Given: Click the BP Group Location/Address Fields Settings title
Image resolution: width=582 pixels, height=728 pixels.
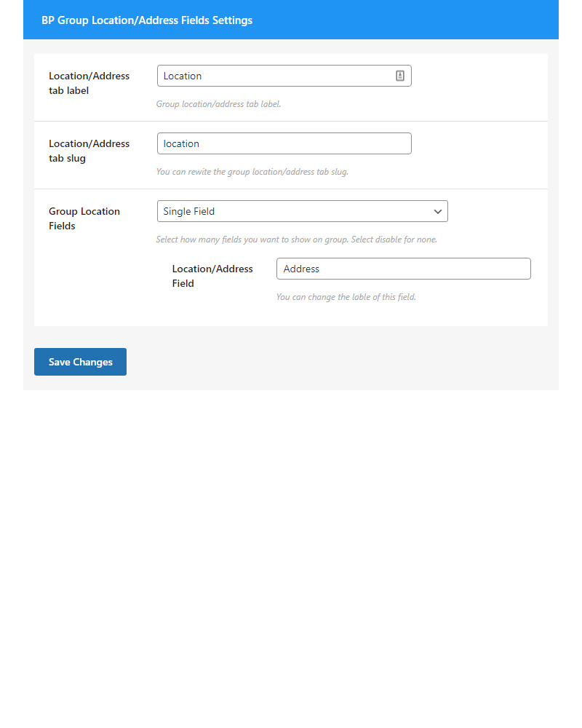Looking at the screenshot, I should coord(147,20).
